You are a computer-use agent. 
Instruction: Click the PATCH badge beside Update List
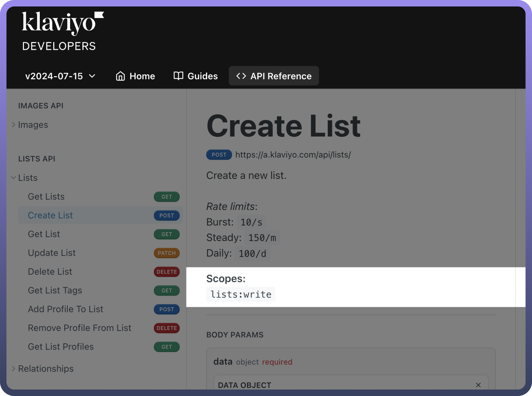point(167,253)
